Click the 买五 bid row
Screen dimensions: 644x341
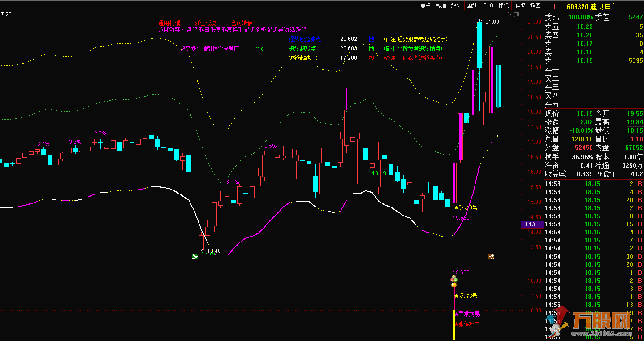593,104
